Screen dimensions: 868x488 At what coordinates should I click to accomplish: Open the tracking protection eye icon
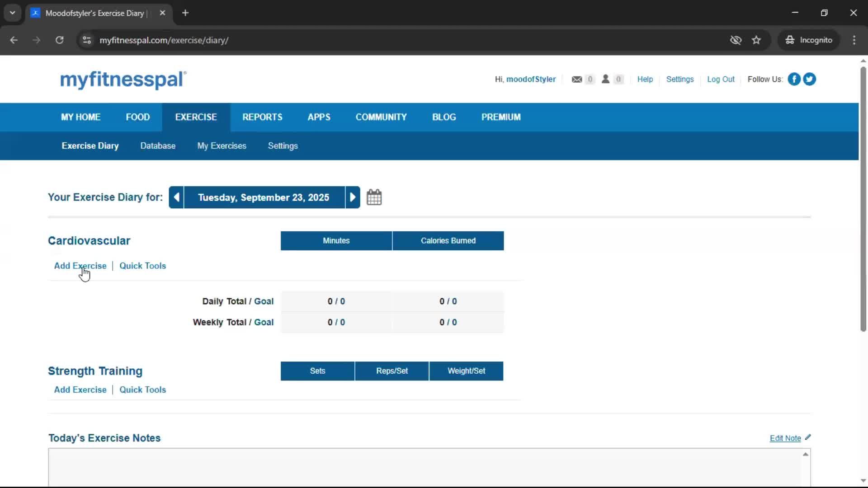(x=736, y=40)
